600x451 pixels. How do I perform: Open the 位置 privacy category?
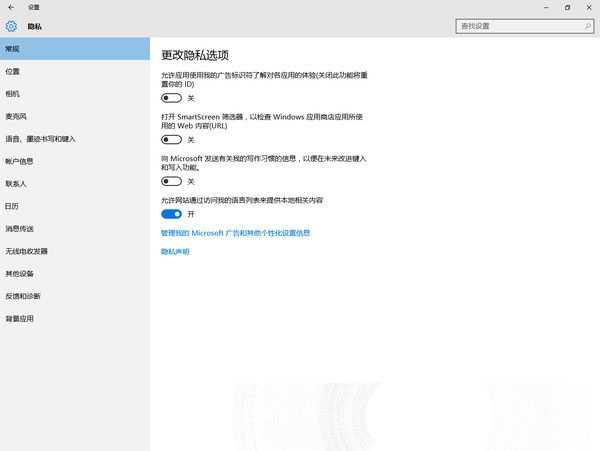(75, 71)
